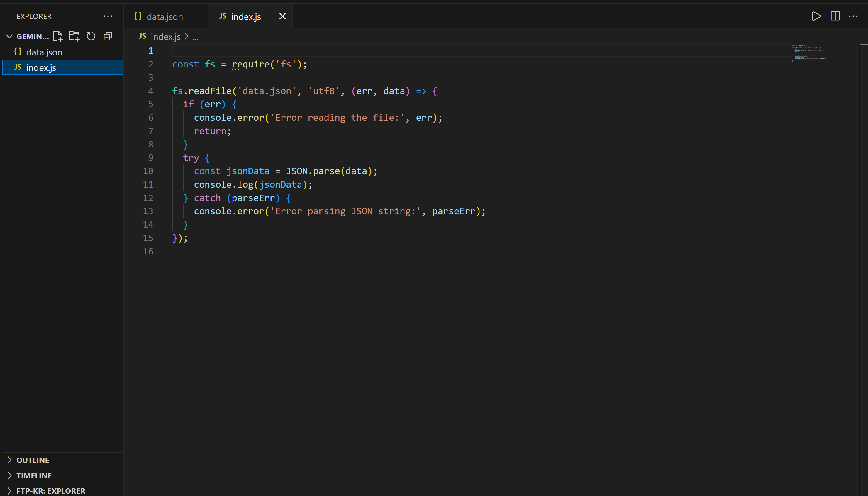The width and height of the screenshot is (868, 496).
Task: Click 'if' keyword on line 5
Action: click(188, 104)
